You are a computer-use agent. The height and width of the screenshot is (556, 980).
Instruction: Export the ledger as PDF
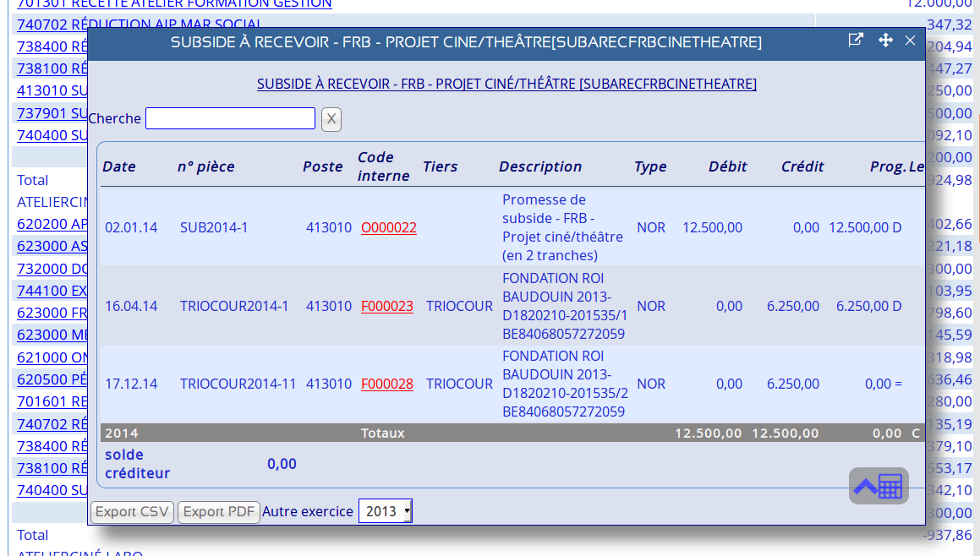point(218,512)
